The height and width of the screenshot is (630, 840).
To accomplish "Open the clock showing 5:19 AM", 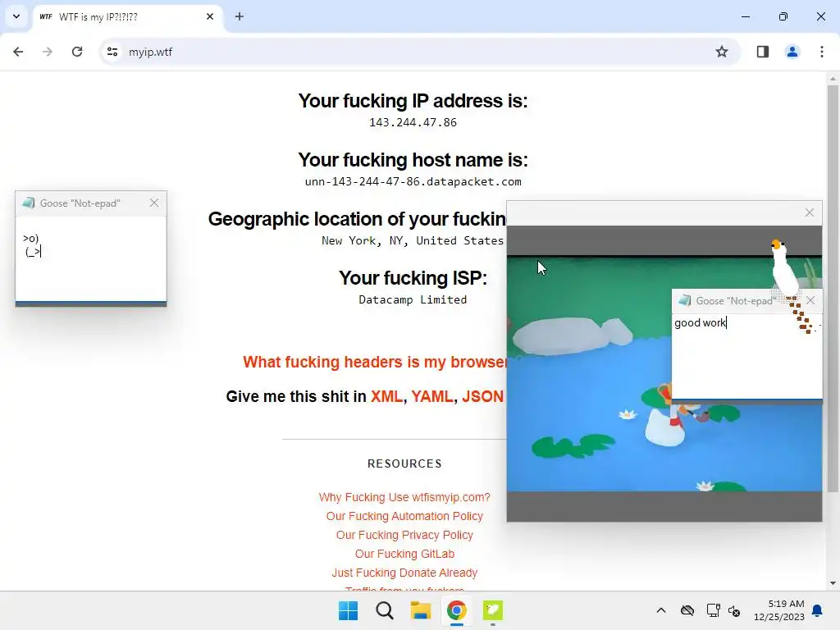I will [x=779, y=610].
